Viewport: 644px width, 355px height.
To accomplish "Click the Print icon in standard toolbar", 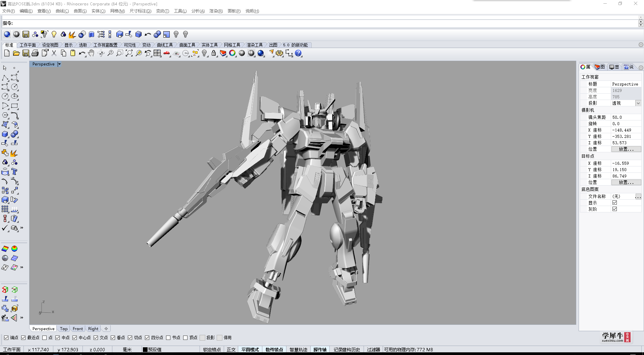I will pos(35,53).
